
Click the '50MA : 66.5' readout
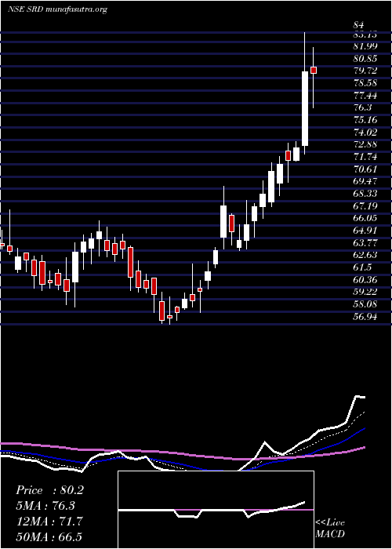(x=49, y=536)
